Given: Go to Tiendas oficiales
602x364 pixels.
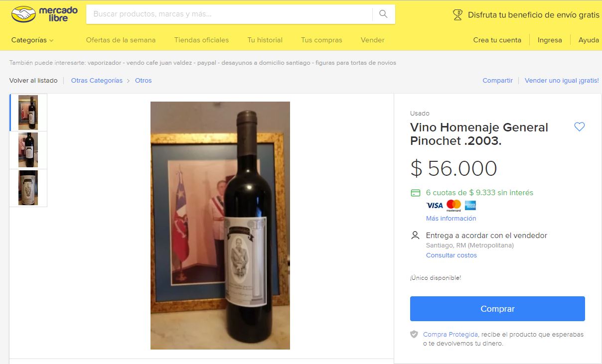Looking at the screenshot, I should 201,40.
